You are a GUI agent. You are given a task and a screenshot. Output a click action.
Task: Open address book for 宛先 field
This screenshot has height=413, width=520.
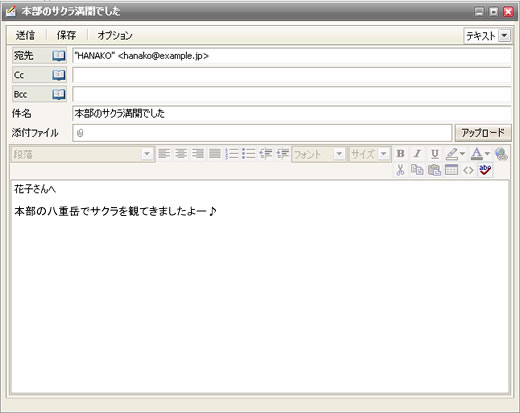click(59, 56)
